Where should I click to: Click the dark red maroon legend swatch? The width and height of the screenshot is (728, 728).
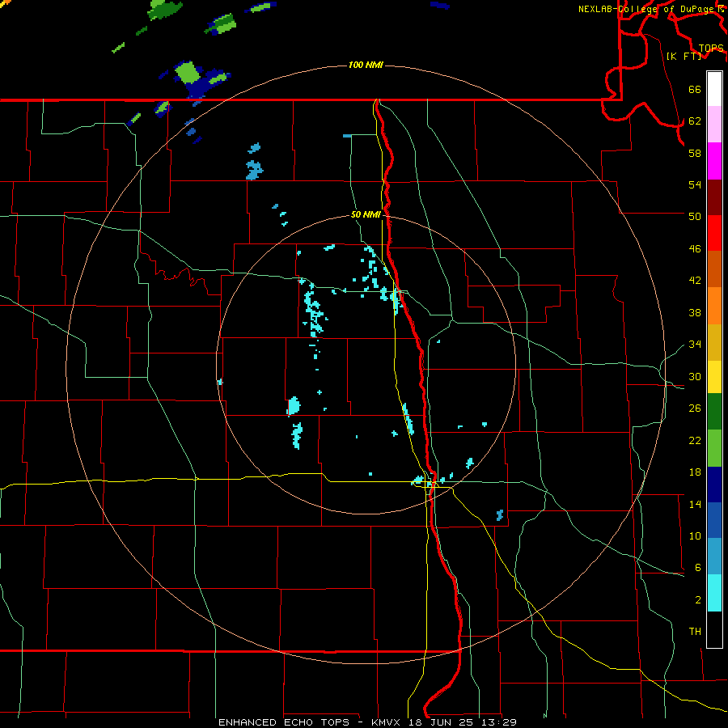click(714, 197)
